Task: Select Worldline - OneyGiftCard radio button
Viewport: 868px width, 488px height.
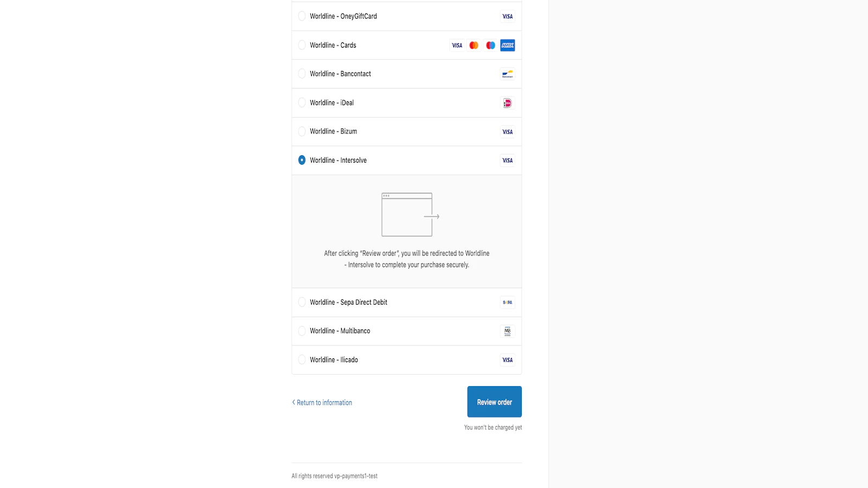Action: (302, 16)
